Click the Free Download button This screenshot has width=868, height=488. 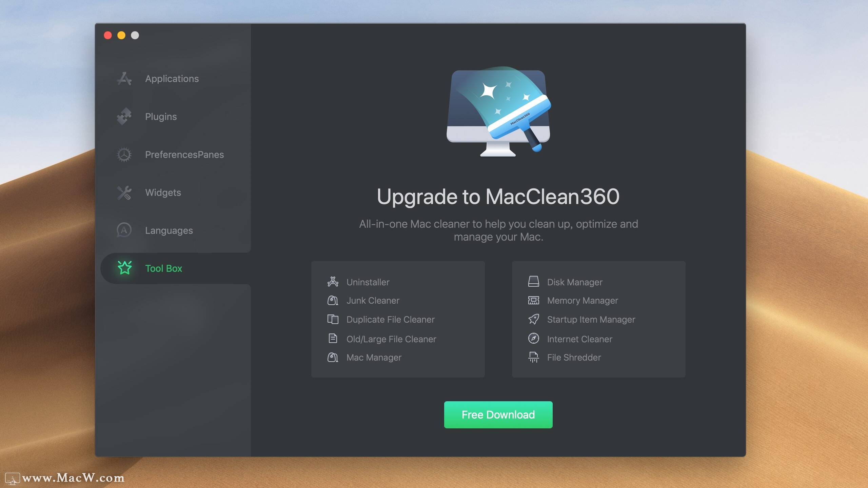tap(498, 415)
